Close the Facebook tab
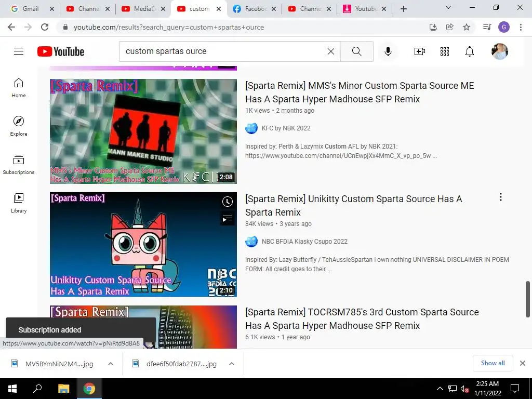The height and width of the screenshot is (399, 532). click(274, 9)
